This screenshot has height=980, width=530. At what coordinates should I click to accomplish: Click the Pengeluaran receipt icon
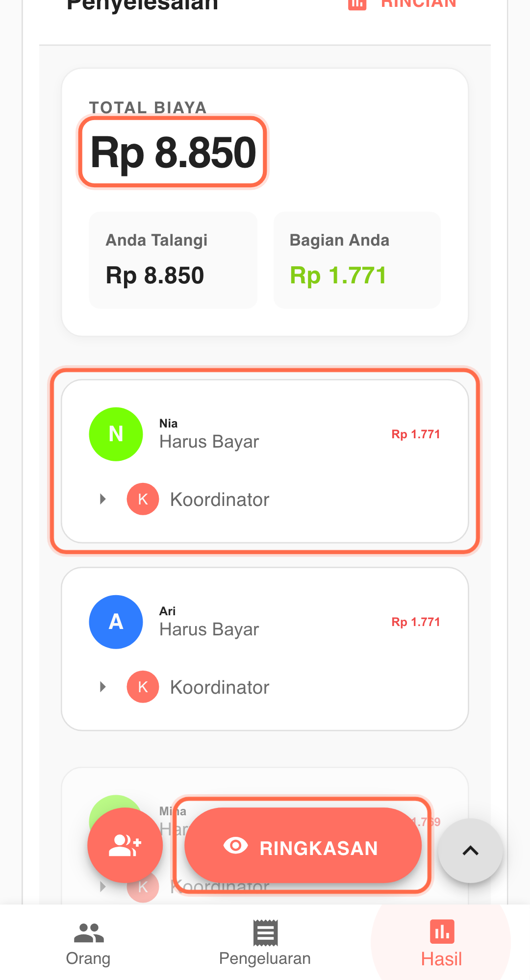(x=265, y=932)
